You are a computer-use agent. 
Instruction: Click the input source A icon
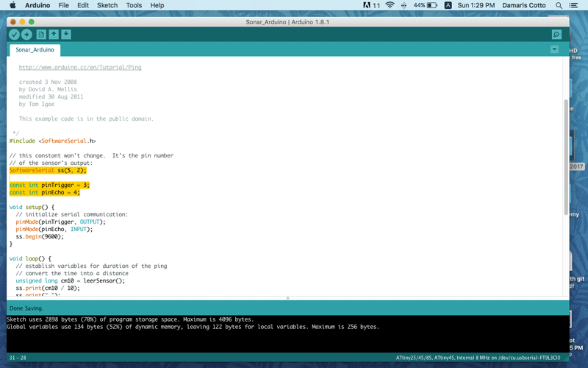[448, 5]
